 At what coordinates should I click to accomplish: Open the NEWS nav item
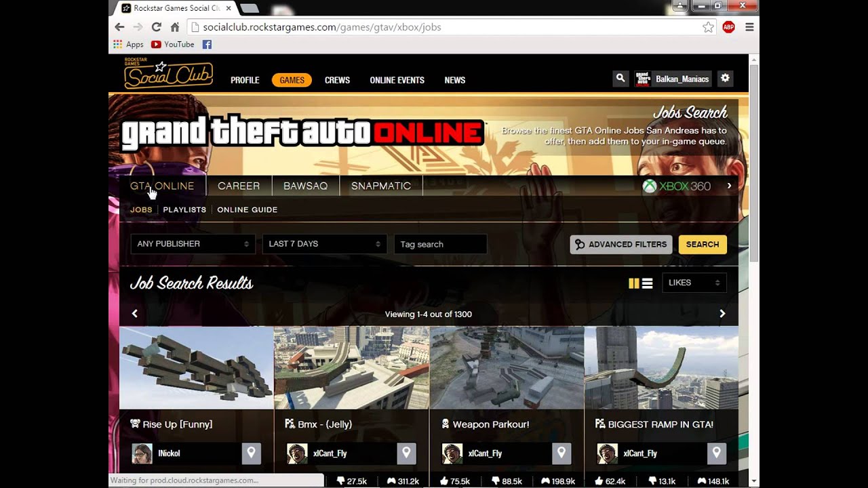454,80
